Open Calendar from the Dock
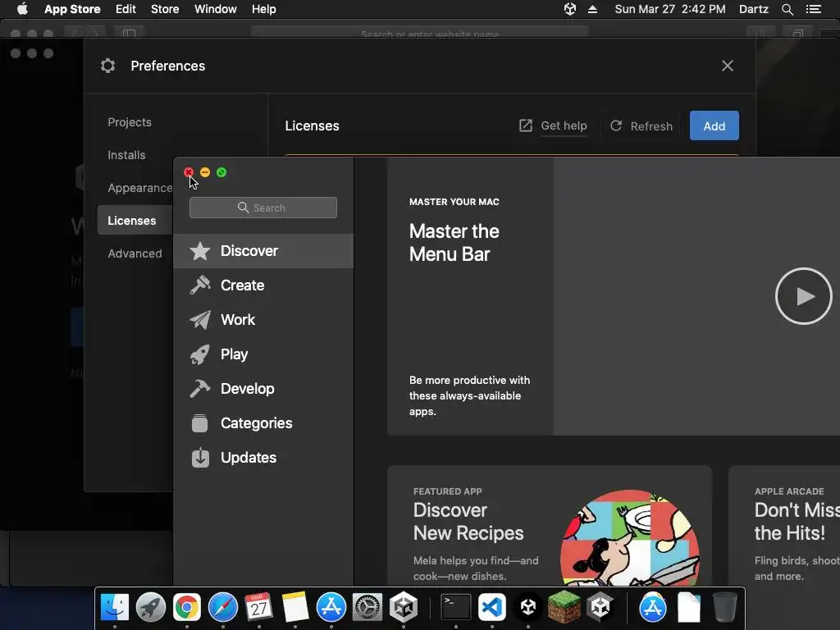This screenshot has width=840, height=630. [258, 608]
